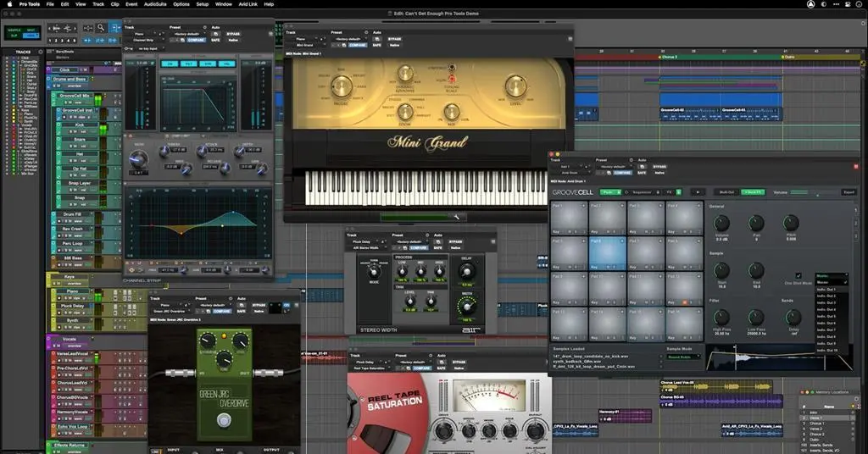Viewport: 868px width, 454px height.
Task: Toggle BYPASS in the Stereo Width window
Action: pyautogui.click(x=455, y=242)
